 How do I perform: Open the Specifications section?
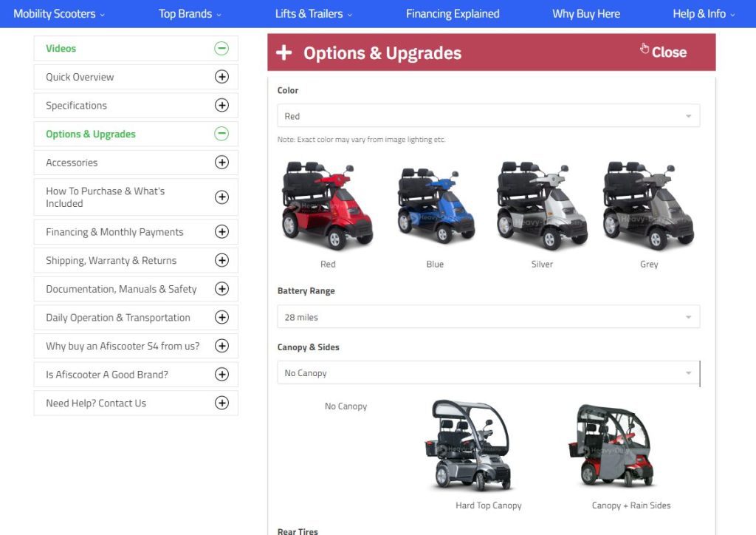[x=136, y=105]
